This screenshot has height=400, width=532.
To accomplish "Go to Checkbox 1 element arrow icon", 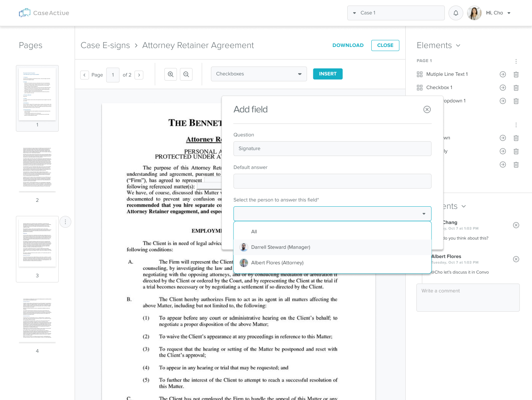I will (x=502, y=88).
